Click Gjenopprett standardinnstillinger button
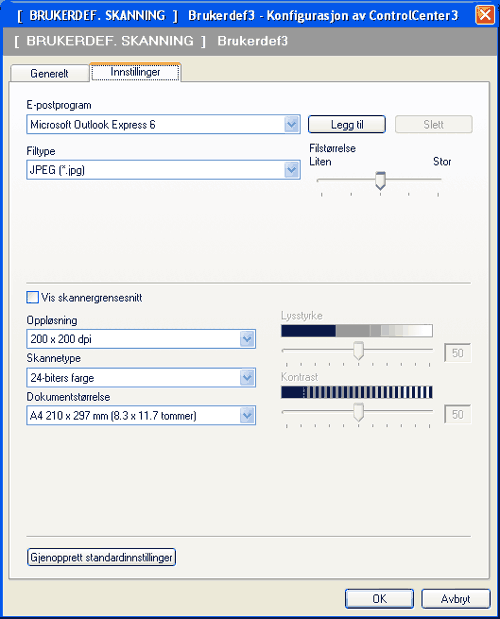Image resolution: width=500 pixels, height=619 pixels. [x=101, y=557]
